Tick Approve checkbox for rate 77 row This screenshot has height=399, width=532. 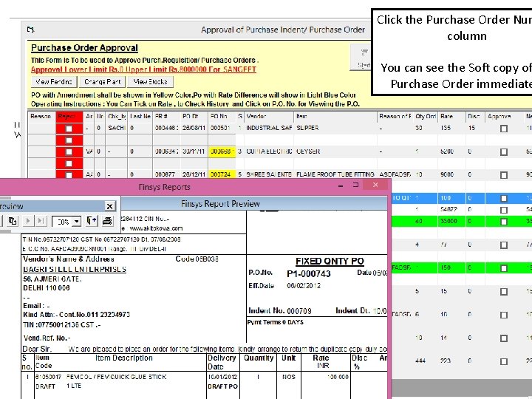click(x=504, y=245)
